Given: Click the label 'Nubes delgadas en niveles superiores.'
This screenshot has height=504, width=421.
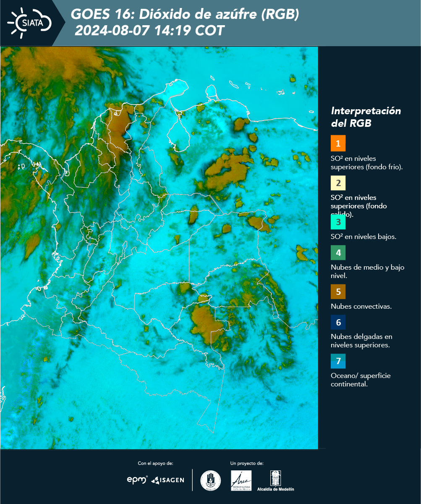Looking at the screenshot, I should 361,341.
